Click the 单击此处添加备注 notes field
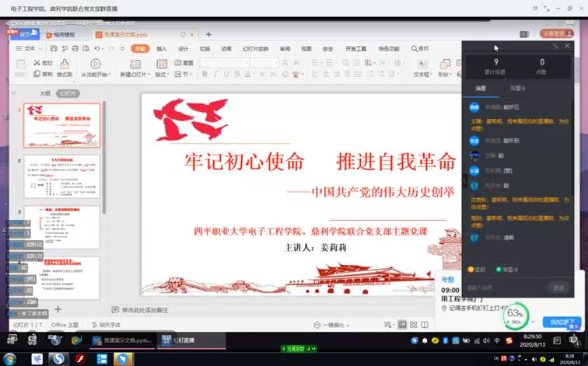 click(x=139, y=310)
